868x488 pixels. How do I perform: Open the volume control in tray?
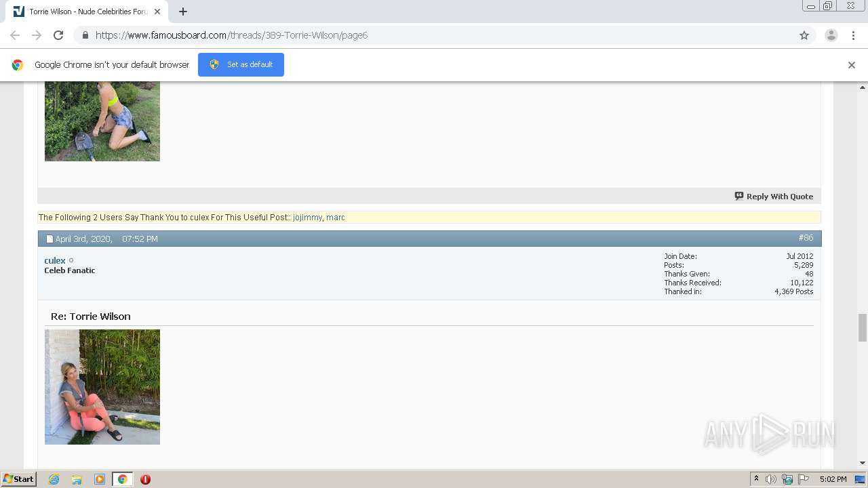[x=771, y=479]
